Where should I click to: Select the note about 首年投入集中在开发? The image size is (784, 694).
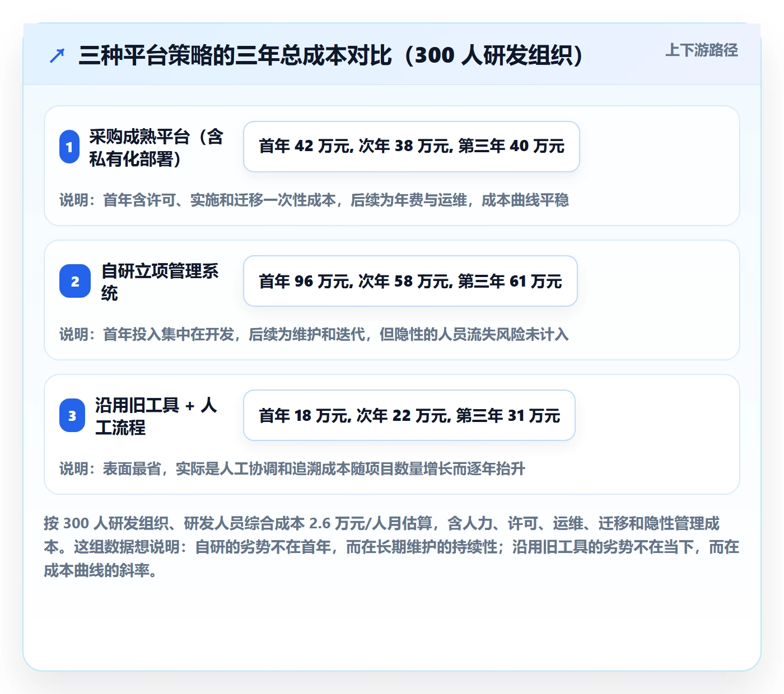(314, 334)
